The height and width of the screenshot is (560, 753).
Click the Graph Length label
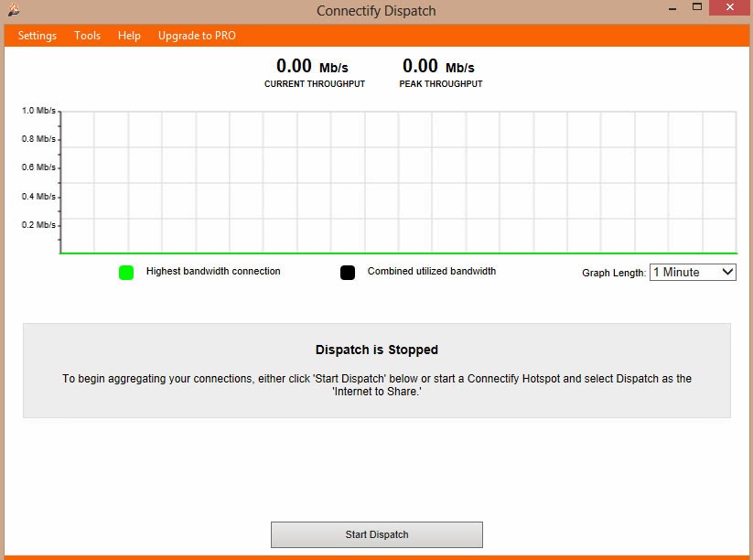(x=615, y=272)
